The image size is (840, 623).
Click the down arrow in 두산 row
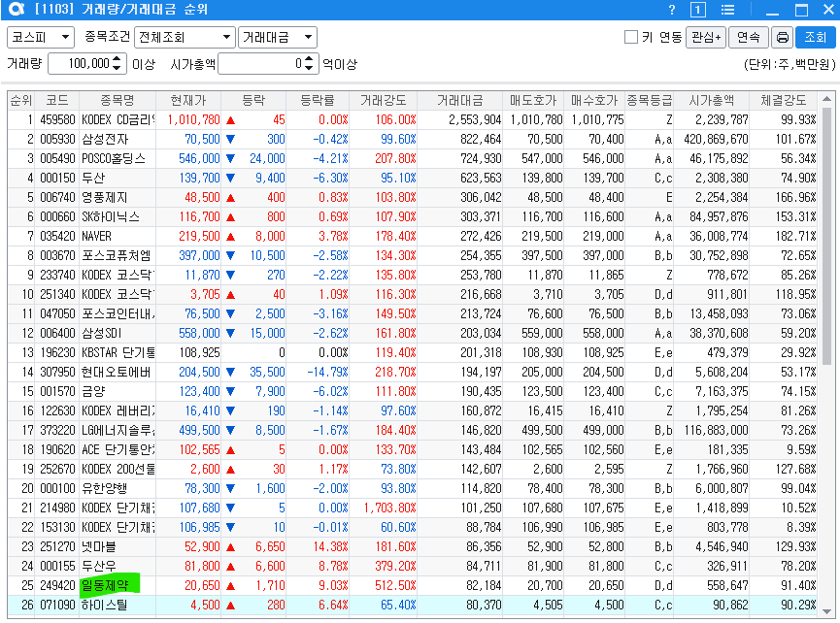tap(231, 178)
